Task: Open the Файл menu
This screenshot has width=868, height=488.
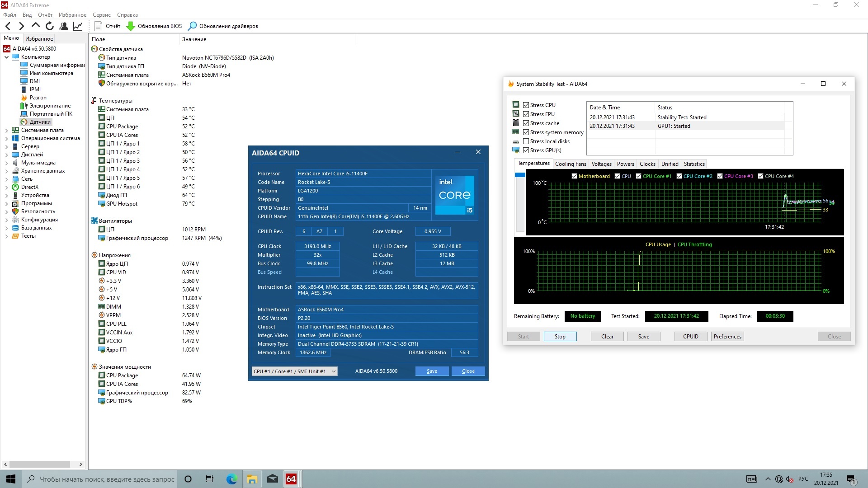Action: coord(9,15)
